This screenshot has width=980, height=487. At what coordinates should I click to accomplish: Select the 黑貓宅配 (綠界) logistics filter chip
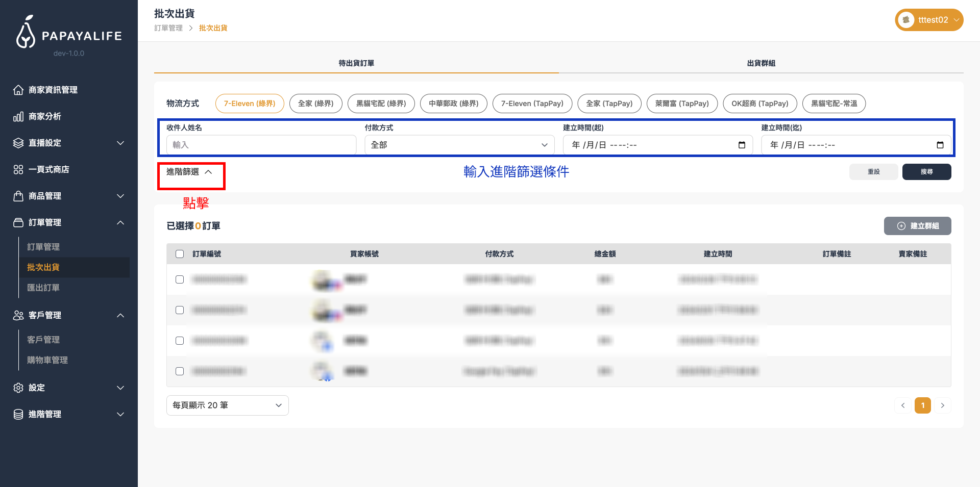[381, 104]
